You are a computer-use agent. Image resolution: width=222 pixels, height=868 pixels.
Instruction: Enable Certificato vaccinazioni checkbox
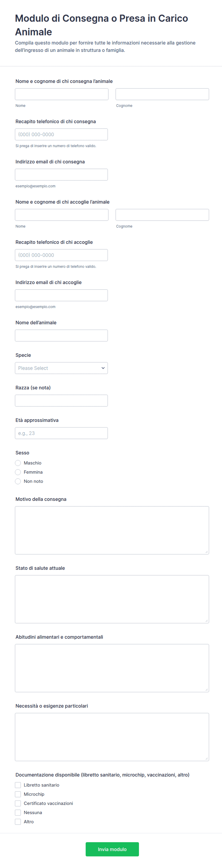(18, 803)
